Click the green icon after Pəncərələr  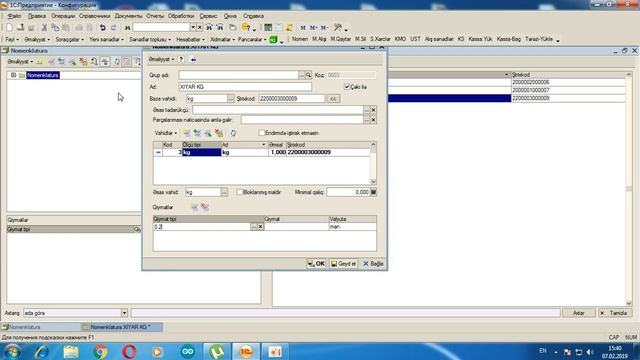[273, 40]
